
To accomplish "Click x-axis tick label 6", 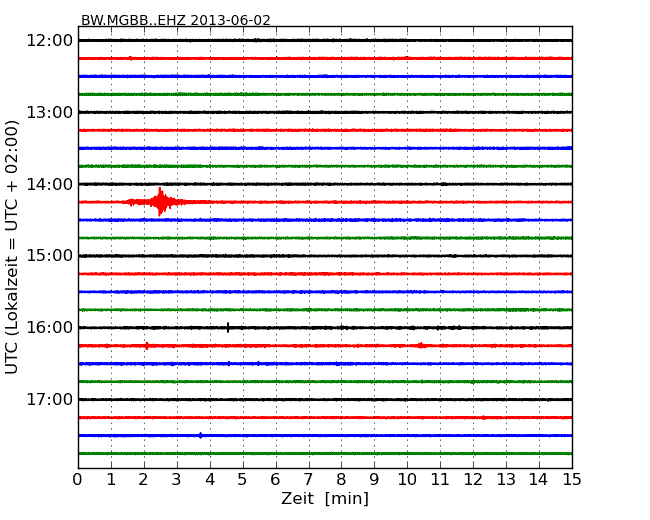I will (x=275, y=479).
